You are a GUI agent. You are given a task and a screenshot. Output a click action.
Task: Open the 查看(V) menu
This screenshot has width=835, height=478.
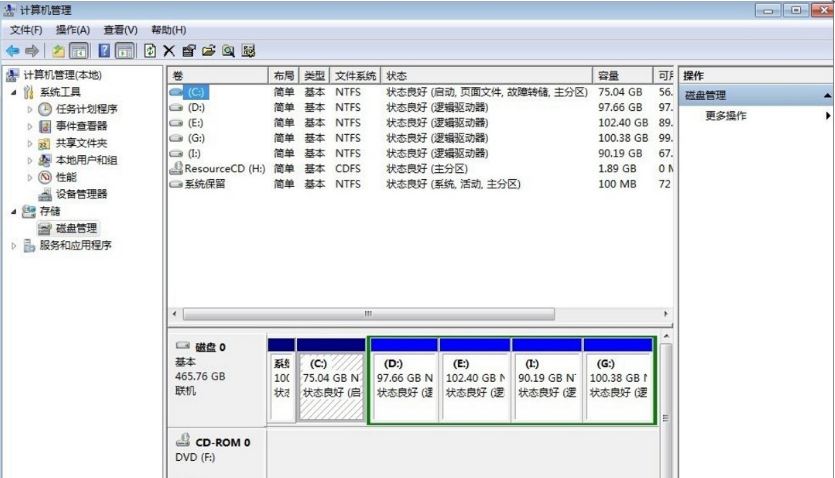120,30
